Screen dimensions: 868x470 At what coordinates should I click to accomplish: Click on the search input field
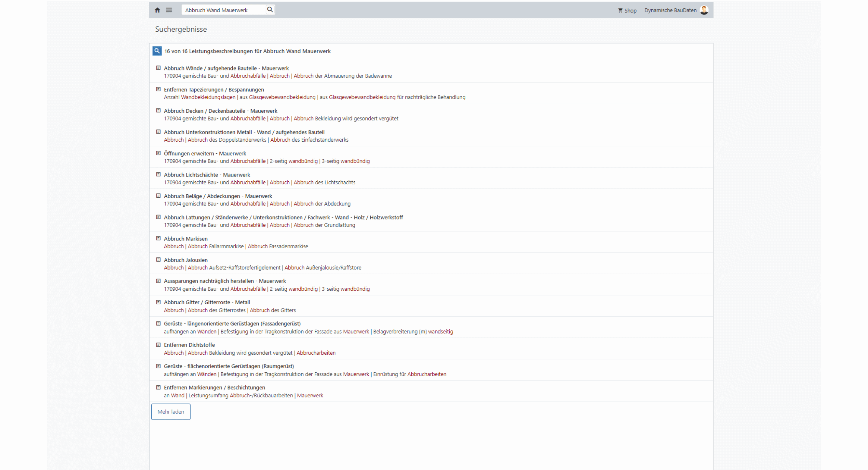[223, 10]
